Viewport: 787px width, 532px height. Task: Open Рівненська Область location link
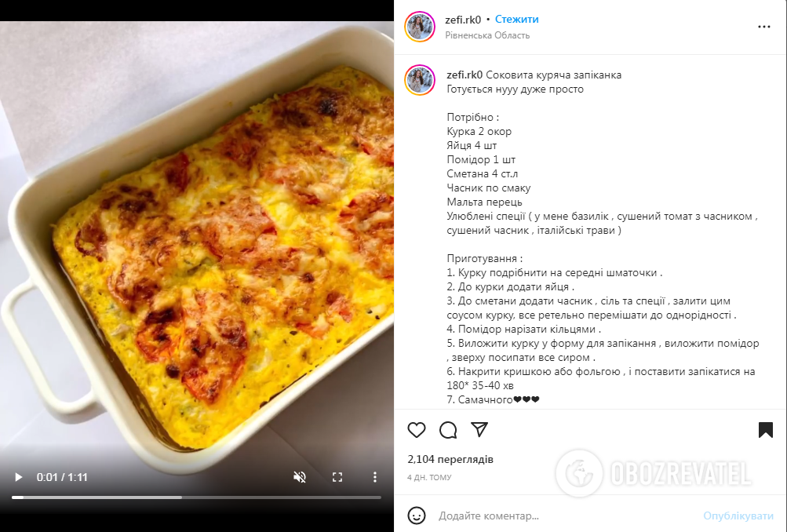click(x=487, y=35)
